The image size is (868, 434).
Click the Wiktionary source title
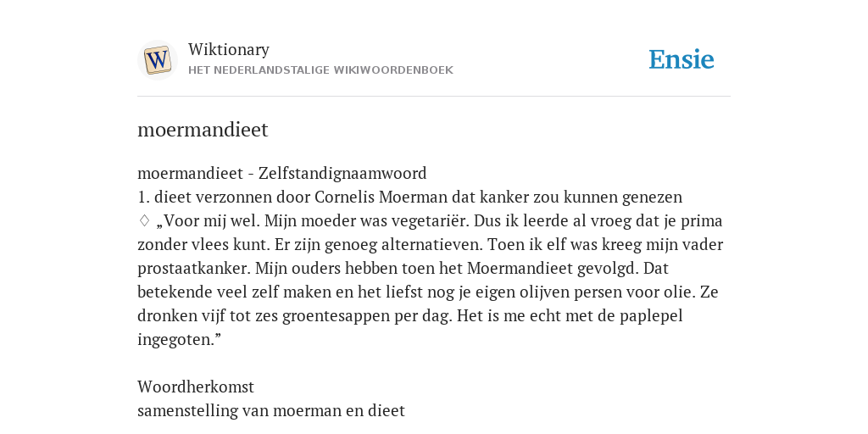coord(229,50)
